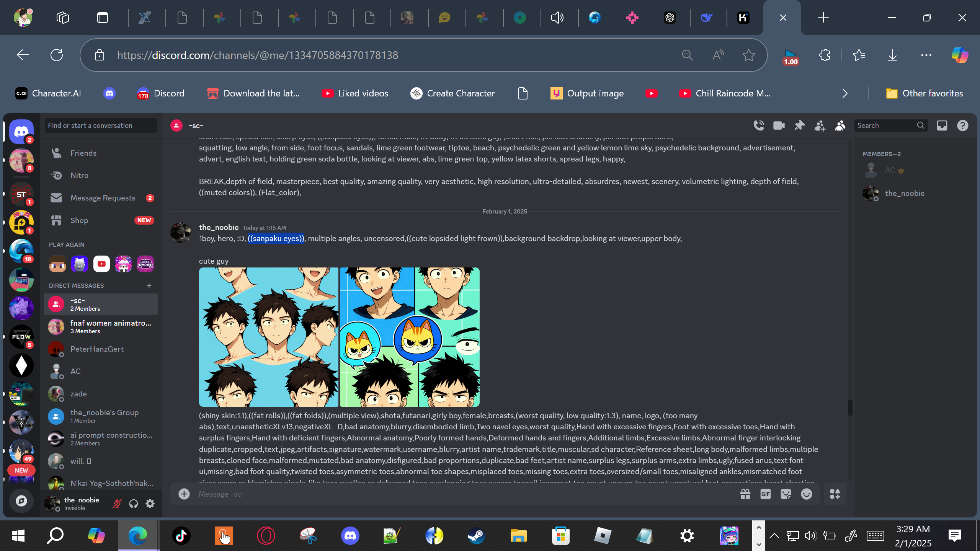Open the emoji picker
This screenshot has height=551, width=980.
click(806, 494)
